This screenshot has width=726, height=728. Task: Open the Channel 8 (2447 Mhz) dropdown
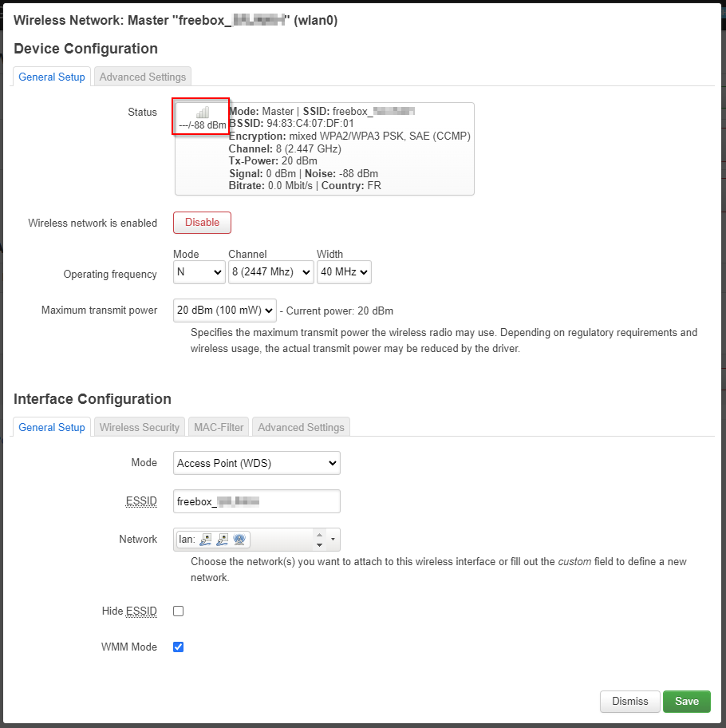[270, 272]
